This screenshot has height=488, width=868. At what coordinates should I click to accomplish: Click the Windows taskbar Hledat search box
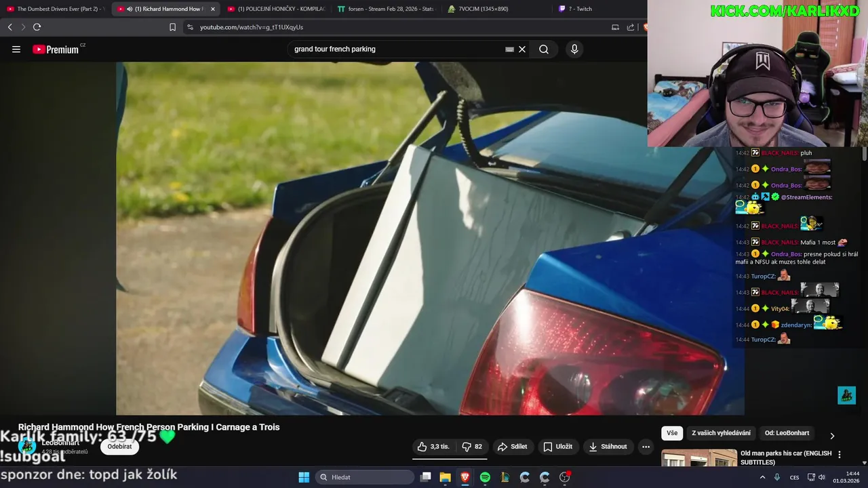pos(366,477)
